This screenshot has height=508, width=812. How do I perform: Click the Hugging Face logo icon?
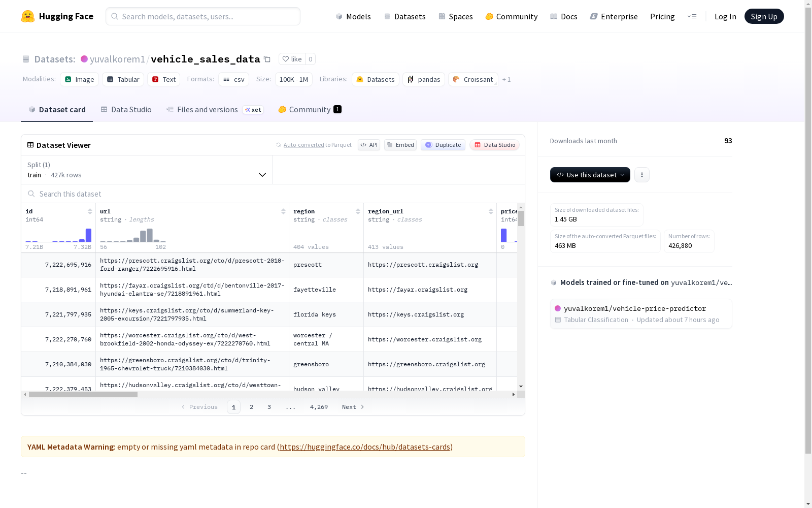pyautogui.click(x=28, y=16)
